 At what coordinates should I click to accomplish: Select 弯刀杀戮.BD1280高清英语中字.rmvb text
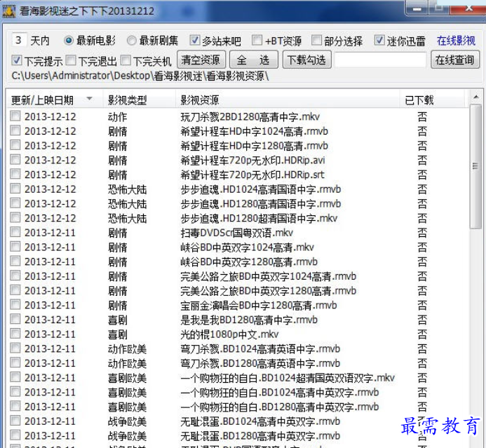pyautogui.click(x=260, y=363)
